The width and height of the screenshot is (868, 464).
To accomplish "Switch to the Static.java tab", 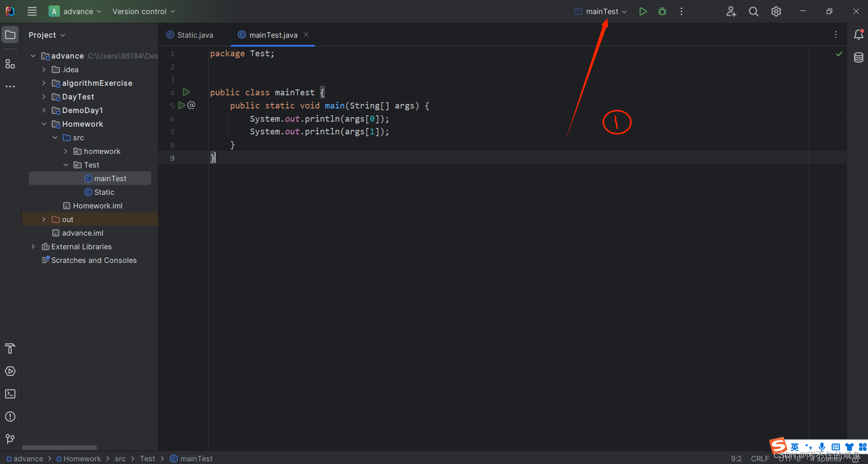I will point(194,35).
